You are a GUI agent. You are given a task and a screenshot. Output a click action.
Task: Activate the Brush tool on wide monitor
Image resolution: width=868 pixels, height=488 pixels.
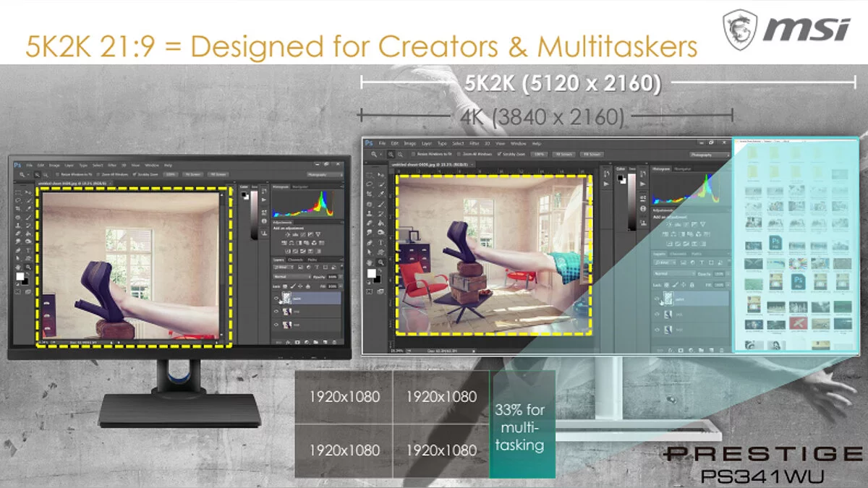[381, 205]
